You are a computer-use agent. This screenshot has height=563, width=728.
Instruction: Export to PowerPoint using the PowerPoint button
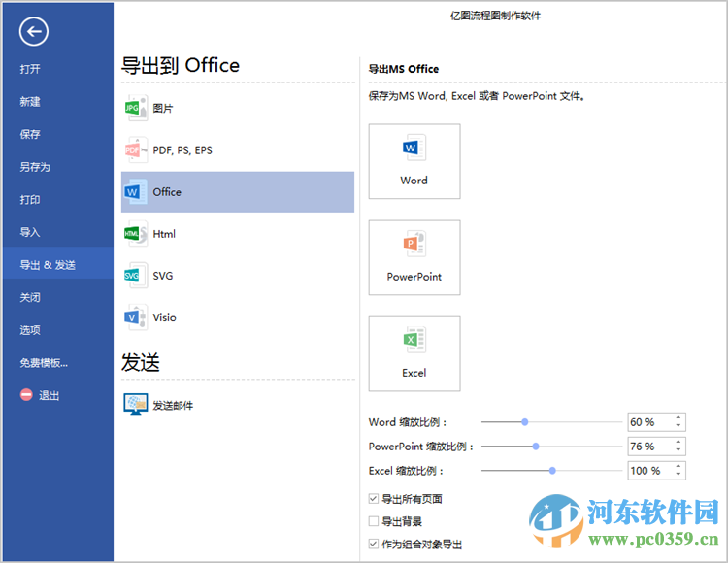tap(414, 257)
